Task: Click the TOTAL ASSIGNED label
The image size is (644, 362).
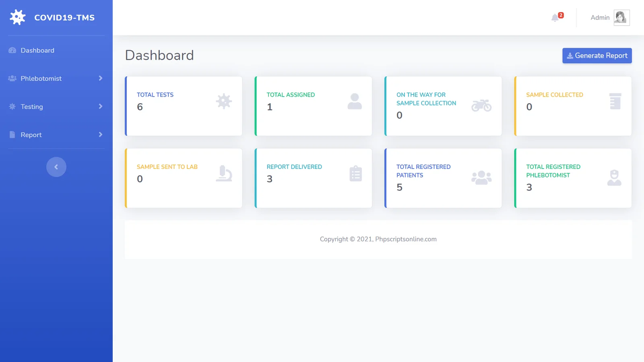Action: tap(291, 95)
